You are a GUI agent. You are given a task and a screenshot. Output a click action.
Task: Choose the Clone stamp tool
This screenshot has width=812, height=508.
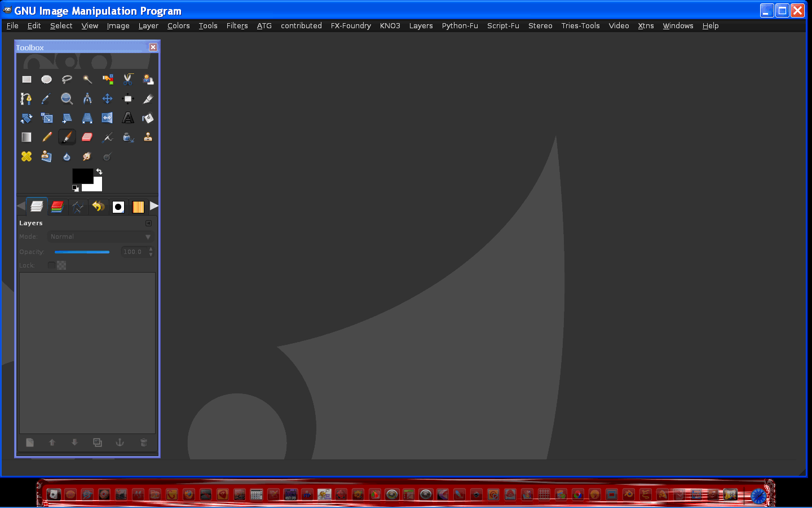tap(148, 137)
